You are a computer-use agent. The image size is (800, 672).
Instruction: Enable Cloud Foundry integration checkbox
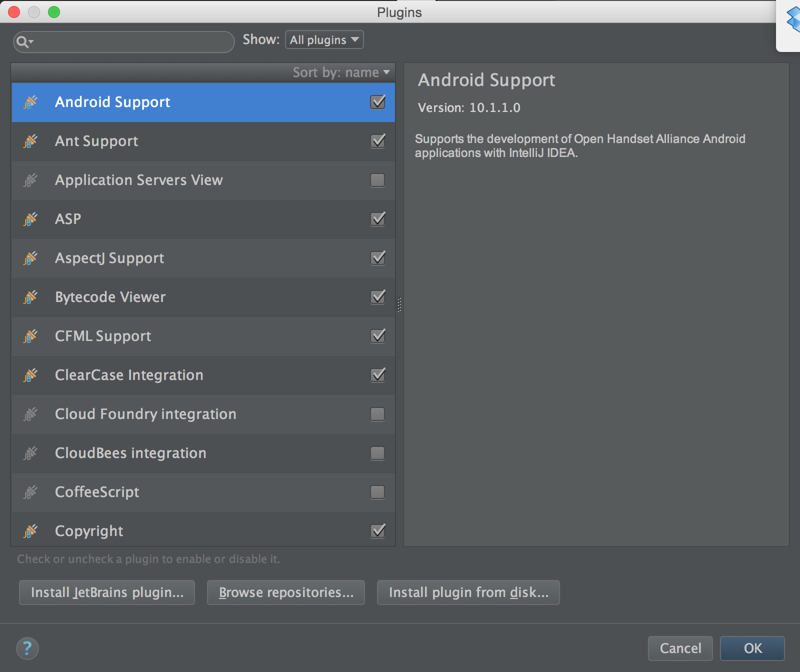coord(377,414)
